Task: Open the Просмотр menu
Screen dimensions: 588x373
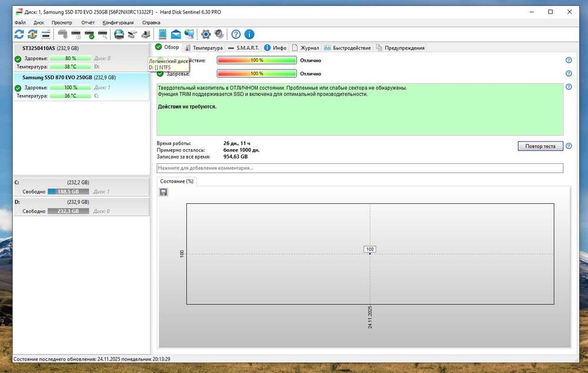Action: pyautogui.click(x=62, y=22)
